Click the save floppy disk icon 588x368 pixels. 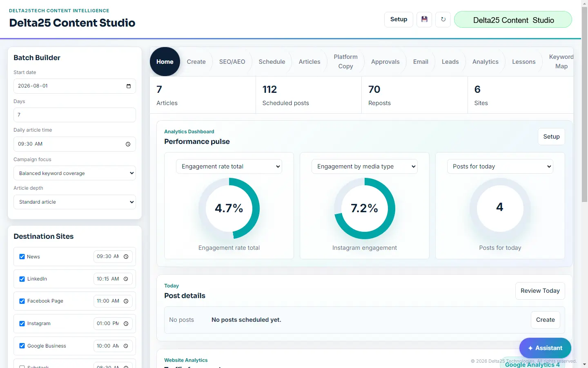tap(424, 19)
